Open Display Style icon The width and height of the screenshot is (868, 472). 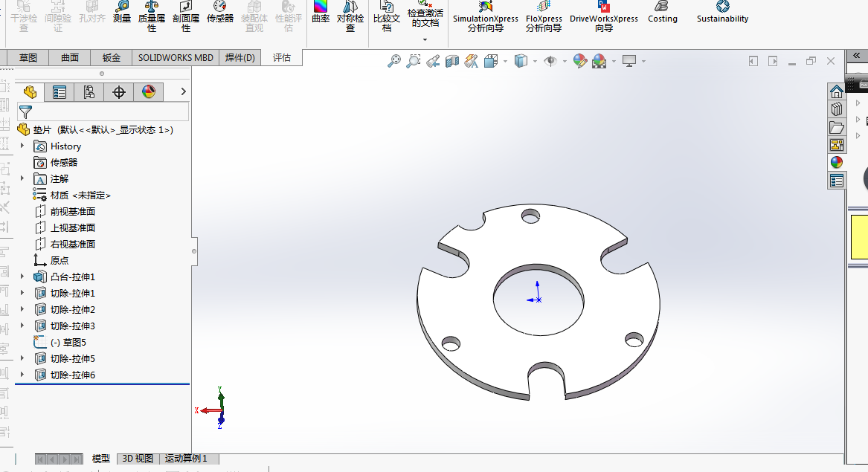pyautogui.click(x=521, y=61)
